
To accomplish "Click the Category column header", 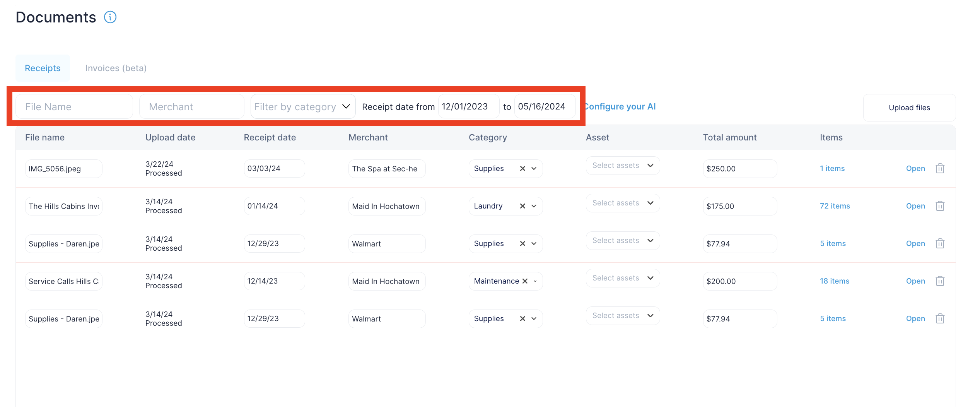I will click(x=488, y=137).
